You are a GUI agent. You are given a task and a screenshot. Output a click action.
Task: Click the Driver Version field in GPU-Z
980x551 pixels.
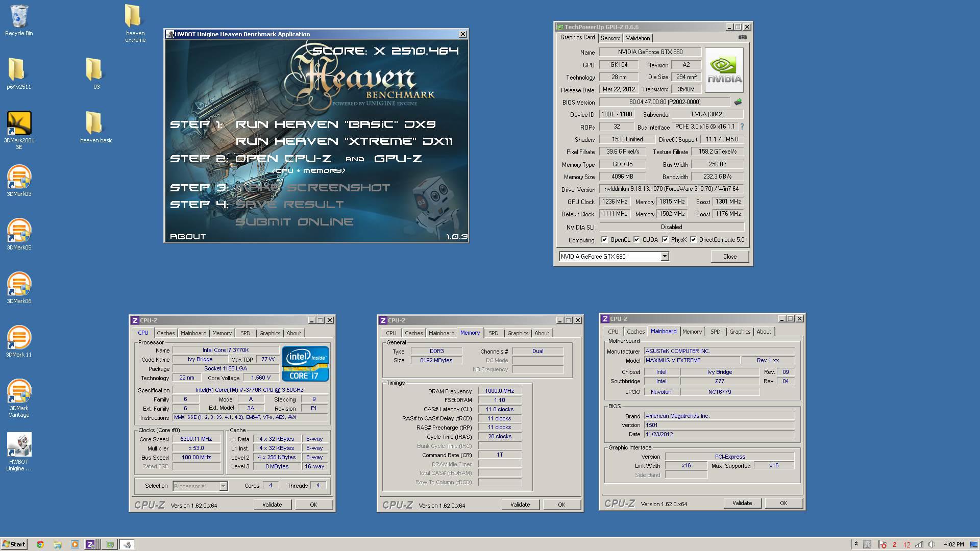click(x=671, y=189)
